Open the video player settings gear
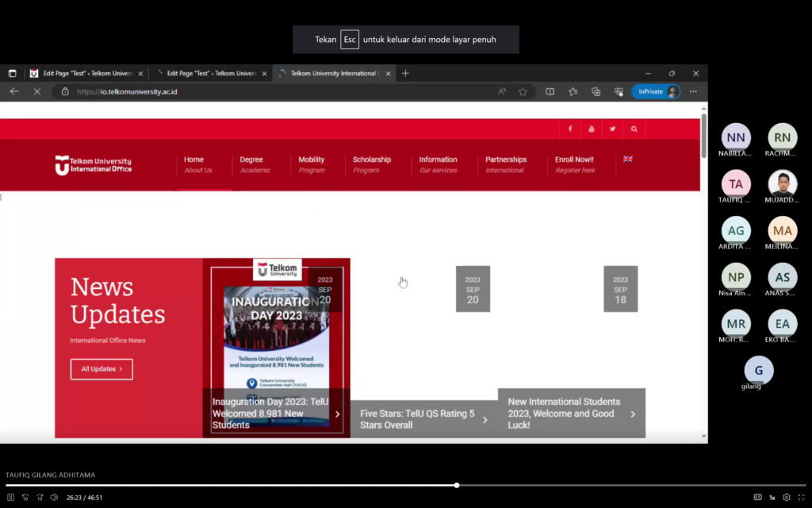 pyautogui.click(x=787, y=497)
